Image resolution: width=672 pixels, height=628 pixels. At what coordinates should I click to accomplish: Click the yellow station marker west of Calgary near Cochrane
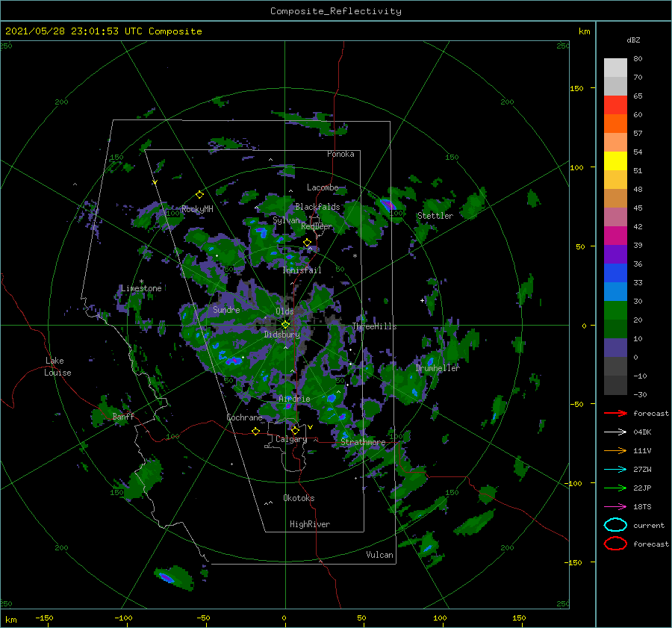255,431
